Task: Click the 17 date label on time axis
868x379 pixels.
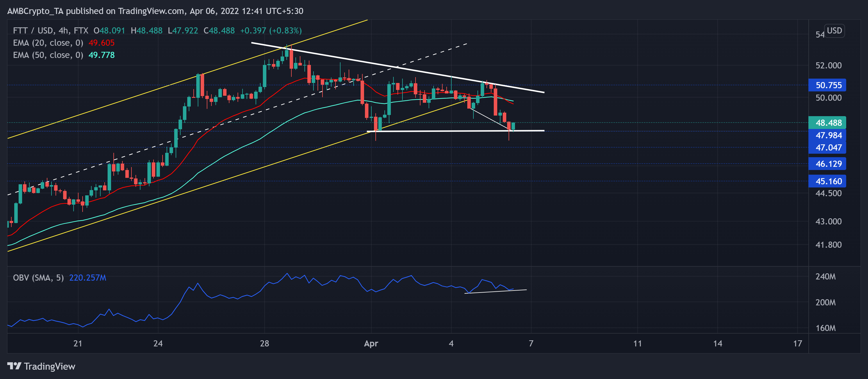Action: point(798,343)
